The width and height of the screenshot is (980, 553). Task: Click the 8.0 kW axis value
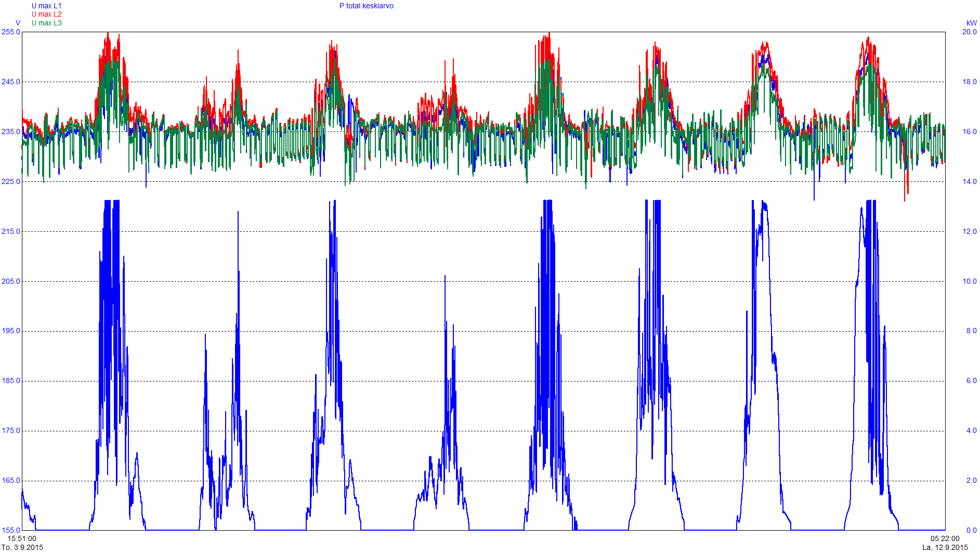pos(971,331)
